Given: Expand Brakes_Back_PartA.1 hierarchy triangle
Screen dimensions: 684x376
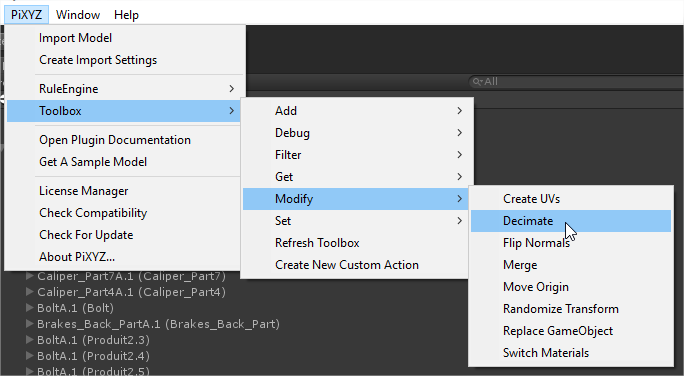Looking at the screenshot, I should (x=30, y=324).
